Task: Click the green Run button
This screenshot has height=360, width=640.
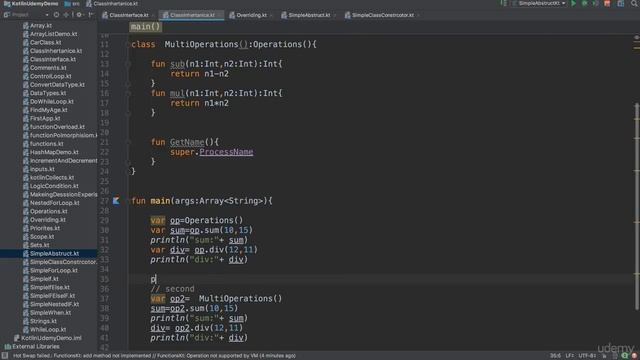Action: 573,4
